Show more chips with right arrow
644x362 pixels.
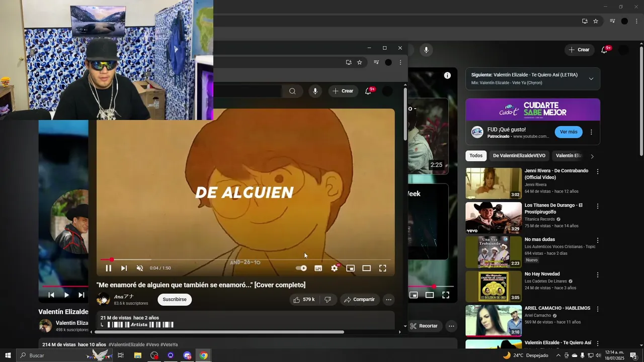592,156
